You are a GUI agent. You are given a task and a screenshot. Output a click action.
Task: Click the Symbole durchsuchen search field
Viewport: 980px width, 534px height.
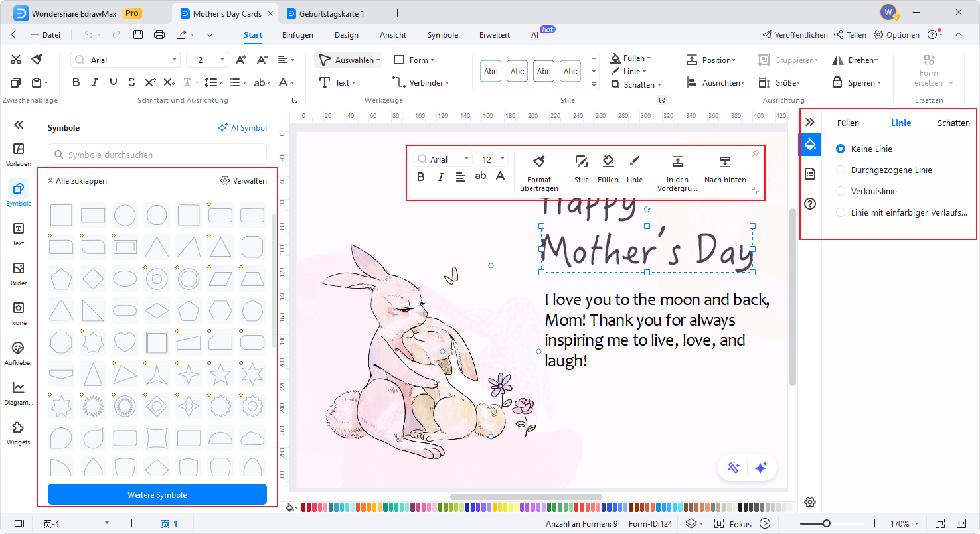click(x=157, y=155)
